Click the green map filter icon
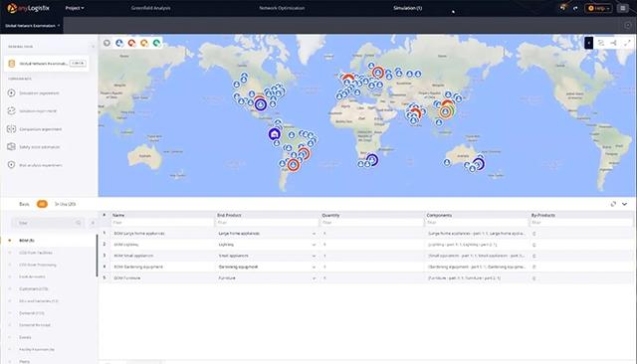The image size is (637, 364). (156, 43)
